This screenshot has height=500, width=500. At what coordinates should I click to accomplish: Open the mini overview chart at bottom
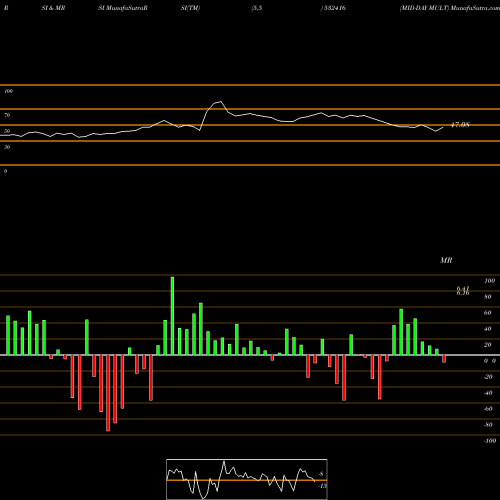(247, 479)
